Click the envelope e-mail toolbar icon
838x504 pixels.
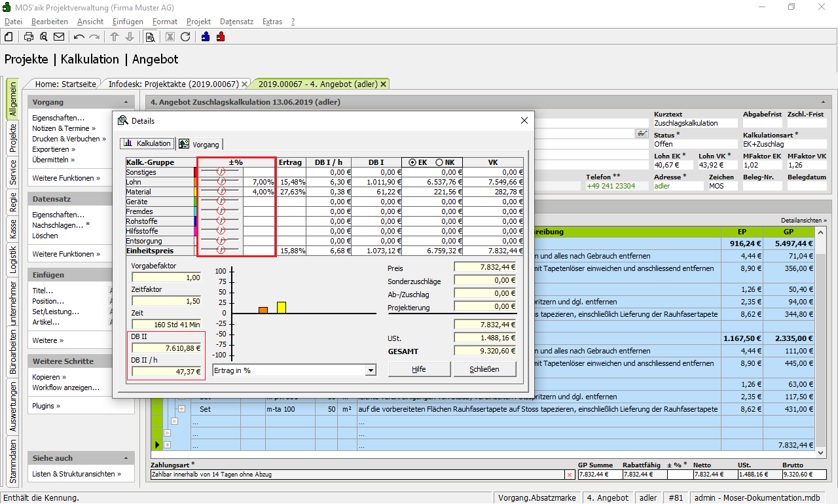59,37
